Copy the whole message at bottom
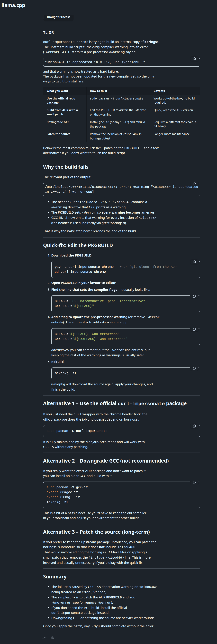The height and width of the screenshot is (644, 217). [52, 638]
